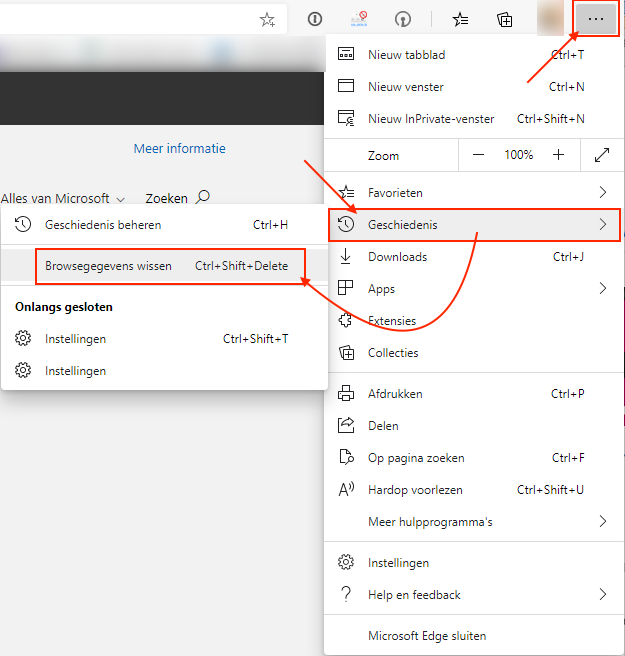Choose Afdrukken from the menu
The height and width of the screenshot is (656, 625).
[474, 394]
